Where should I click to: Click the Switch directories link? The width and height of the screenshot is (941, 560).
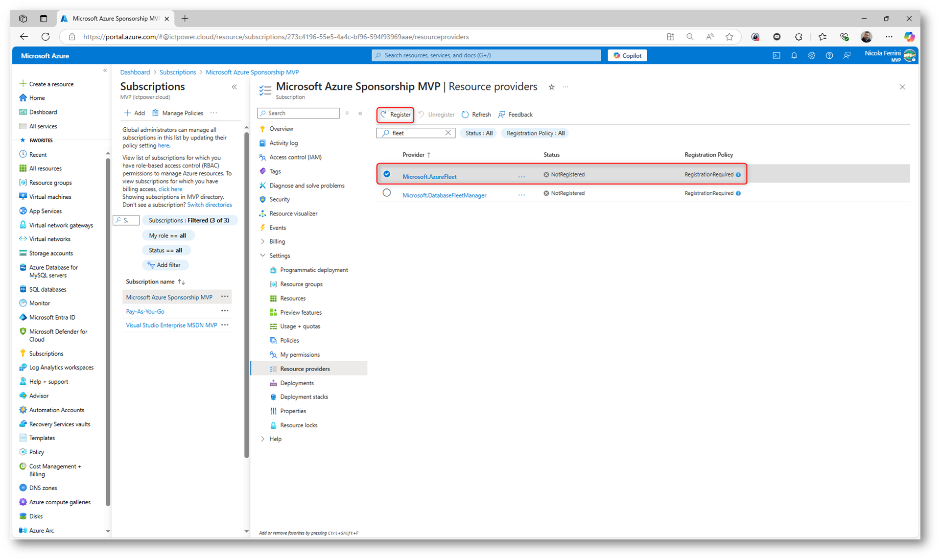coord(210,205)
